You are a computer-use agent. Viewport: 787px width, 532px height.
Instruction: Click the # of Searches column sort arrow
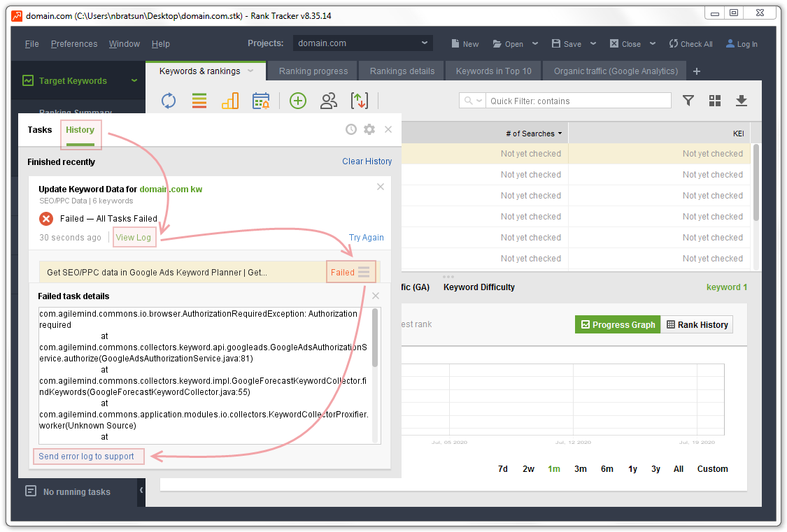click(560, 134)
